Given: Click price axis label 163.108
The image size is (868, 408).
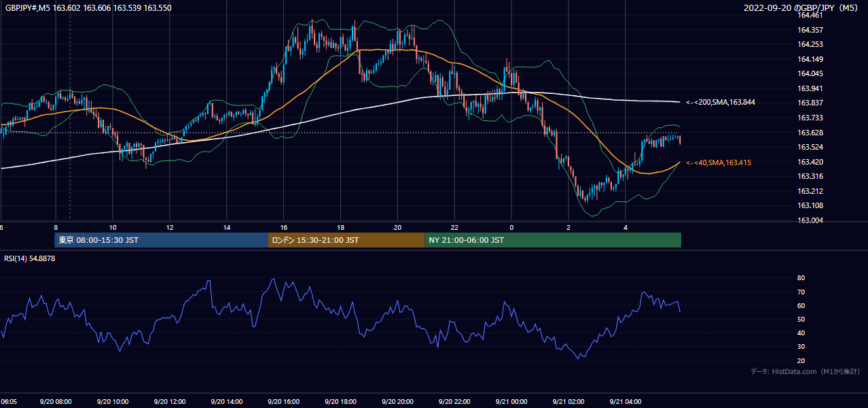Looking at the screenshot, I should 812,205.
